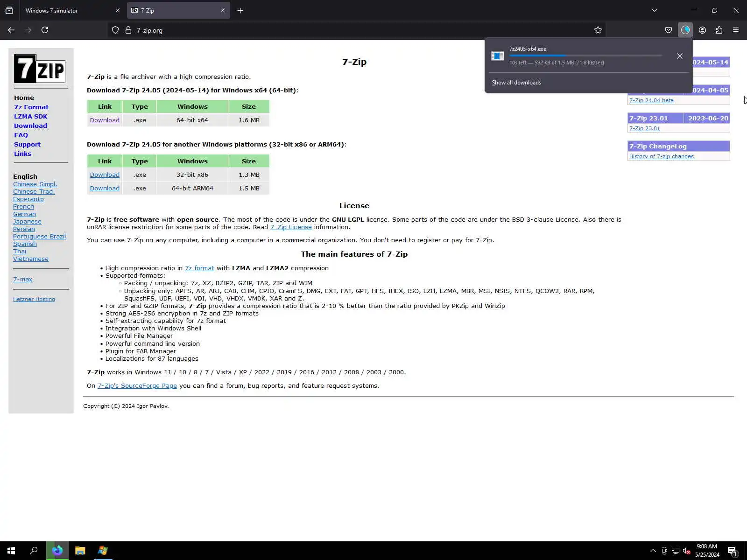Open the Support sidebar link

tap(27, 144)
